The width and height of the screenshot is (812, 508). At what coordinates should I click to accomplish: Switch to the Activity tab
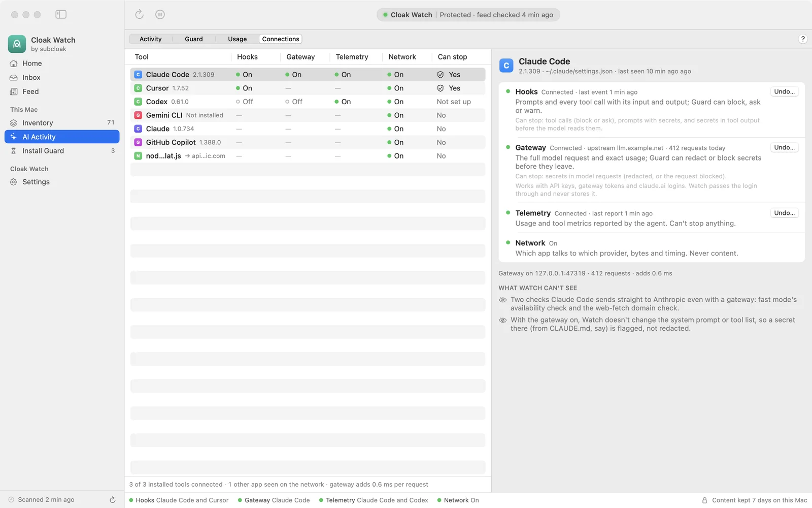pyautogui.click(x=151, y=39)
